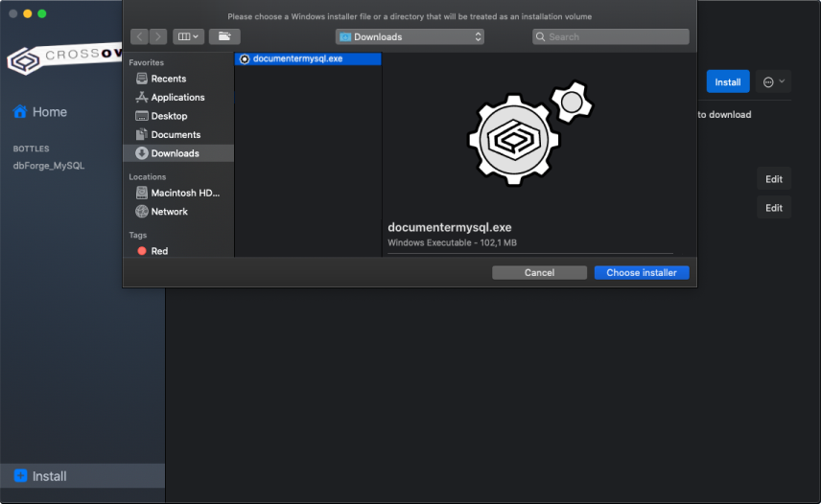Go forward with the right arrow button
Screen dimensions: 821x504
(158, 36)
